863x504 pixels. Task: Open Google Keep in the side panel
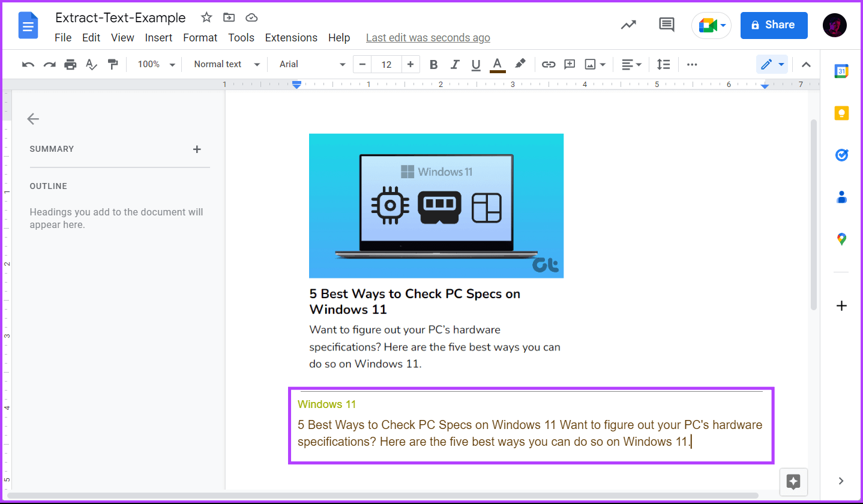pos(841,113)
